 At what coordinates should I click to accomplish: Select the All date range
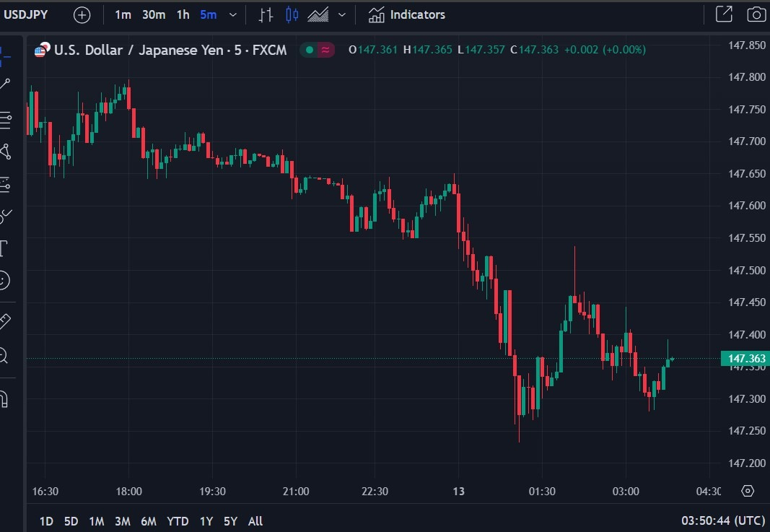click(255, 521)
